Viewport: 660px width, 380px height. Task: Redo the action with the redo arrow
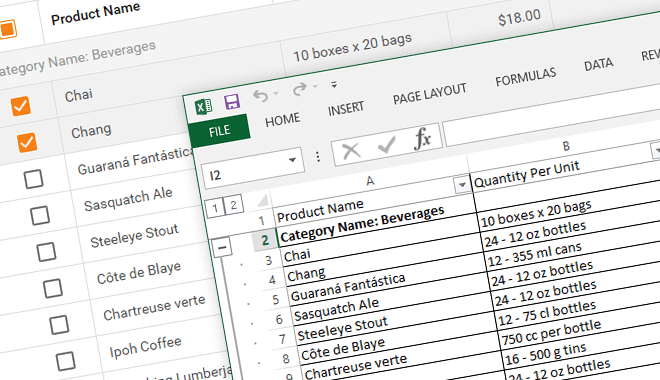click(300, 88)
